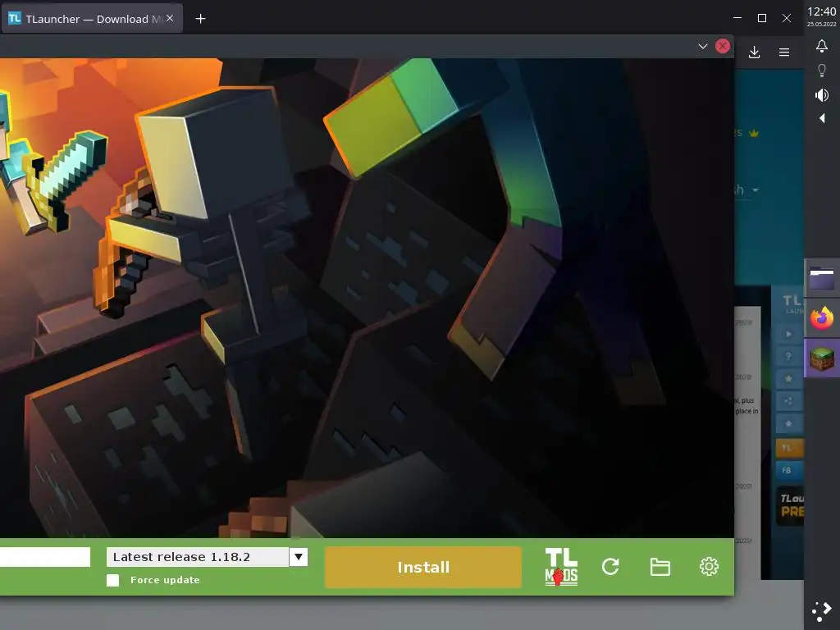This screenshot has width=840, height=630.
Task: Open the version dropdown arrow
Action: [x=299, y=557]
